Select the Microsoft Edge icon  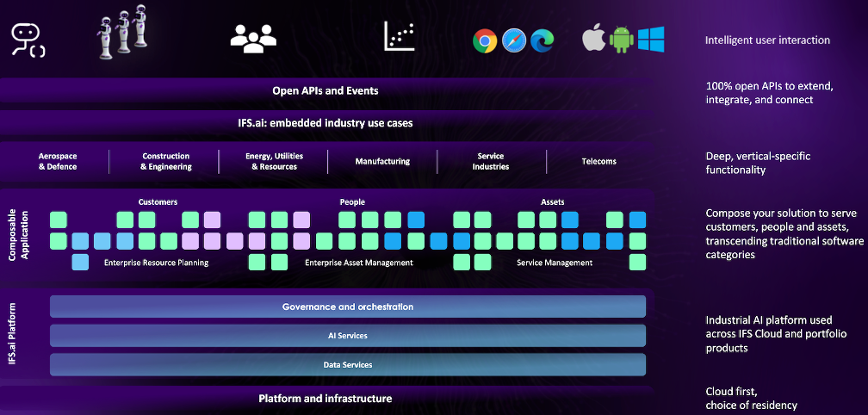click(x=542, y=40)
